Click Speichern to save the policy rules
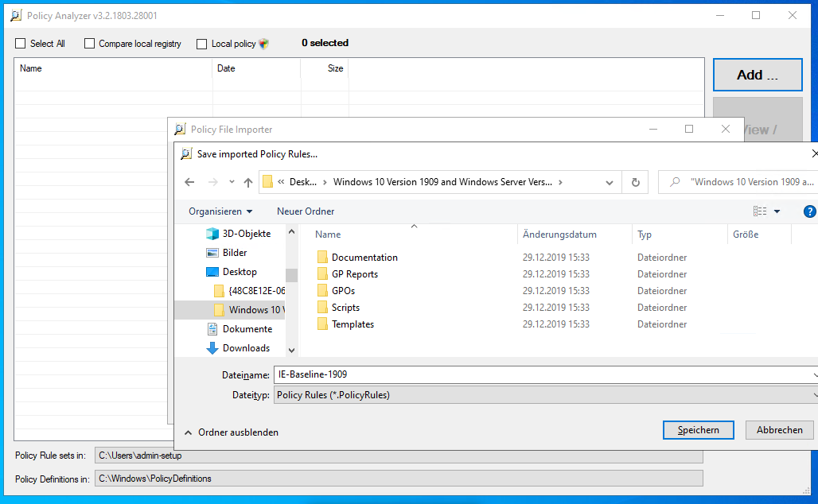This screenshot has height=504, width=818. [699, 430]
